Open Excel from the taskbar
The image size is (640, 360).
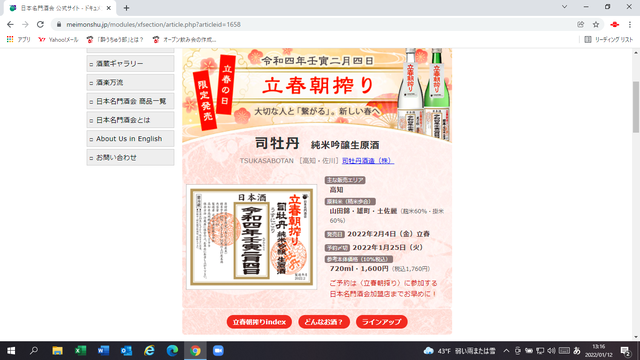(80, 351)
